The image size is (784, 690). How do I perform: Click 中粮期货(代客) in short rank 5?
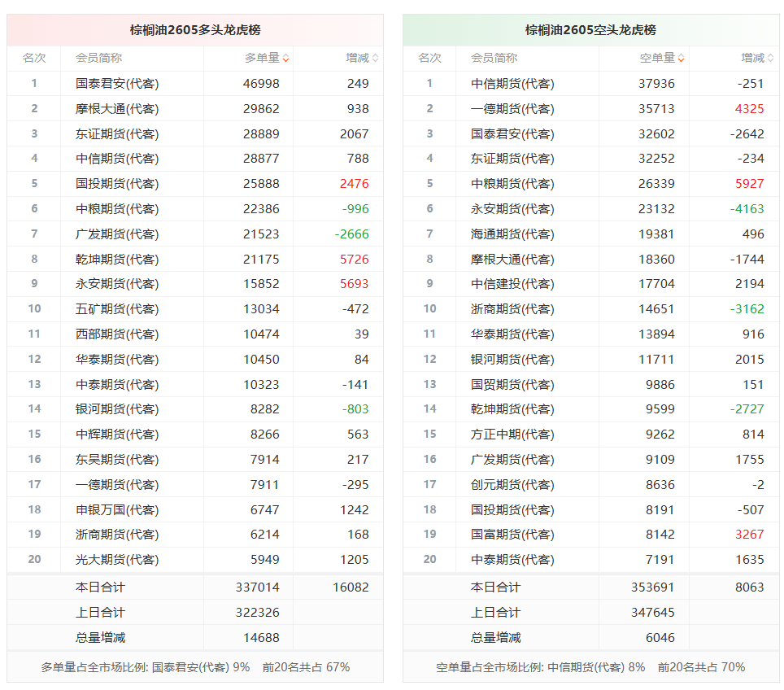tap(512, 184)
